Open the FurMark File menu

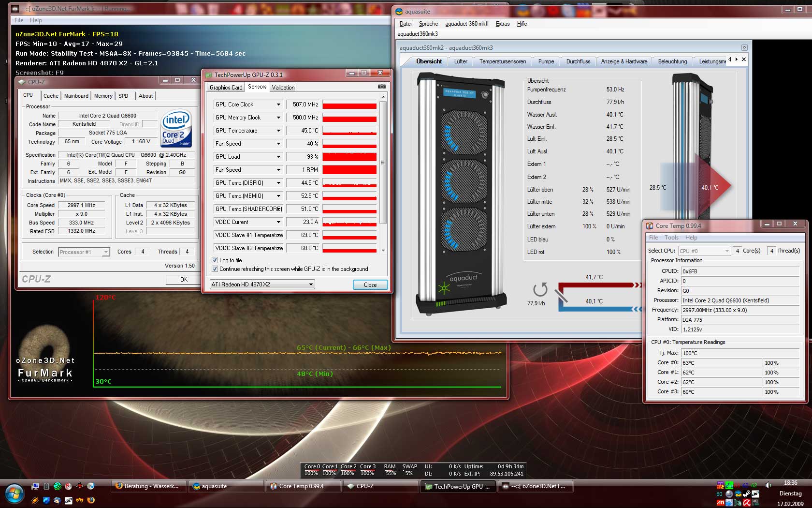(x=19, y=20)
